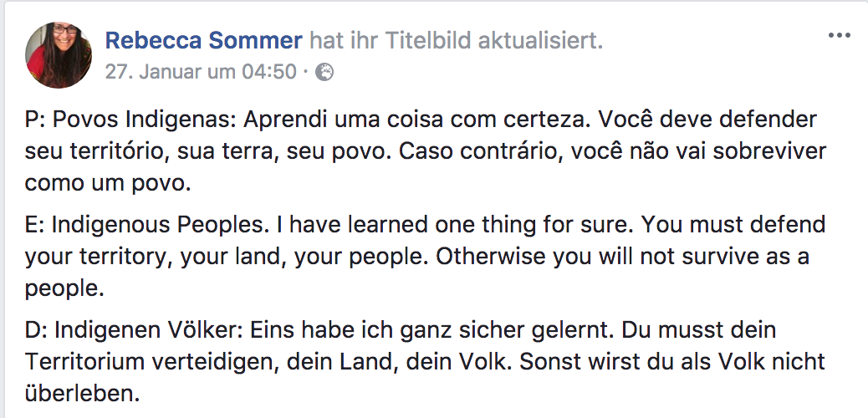868x418 pixels.
Task: Open the post timestamp 27. Januar um 04:50
Action: 201,72
